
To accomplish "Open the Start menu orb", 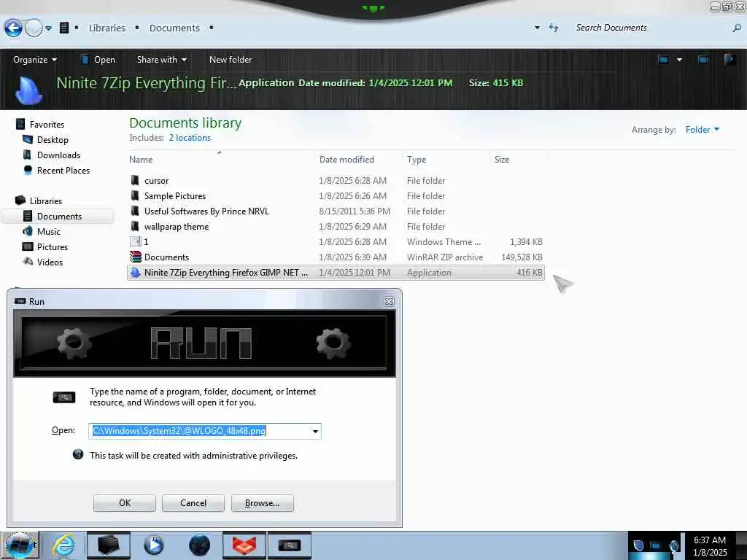I will coord(19,545).
